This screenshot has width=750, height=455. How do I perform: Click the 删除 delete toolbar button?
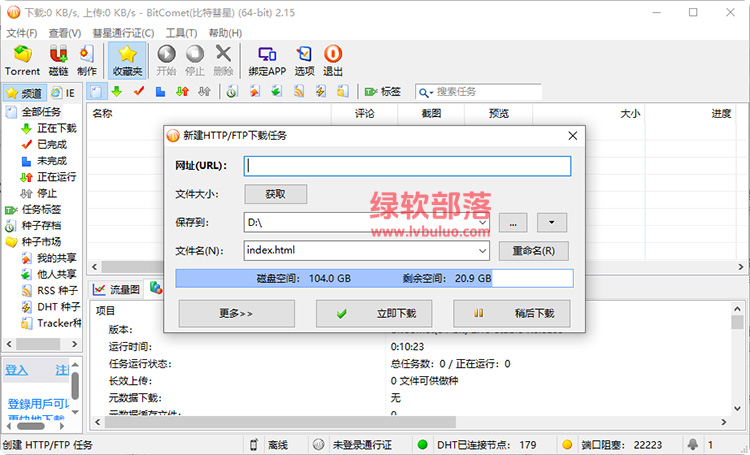(223, 60)
